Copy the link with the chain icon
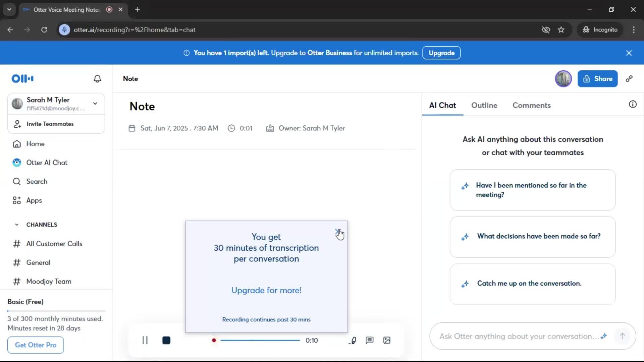 click(629, 79)
